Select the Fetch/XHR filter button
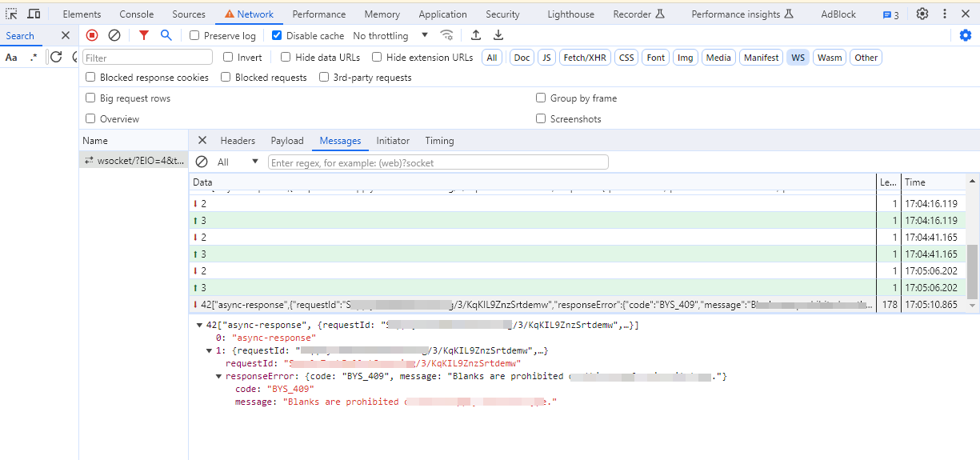 [x=586, y=58]
